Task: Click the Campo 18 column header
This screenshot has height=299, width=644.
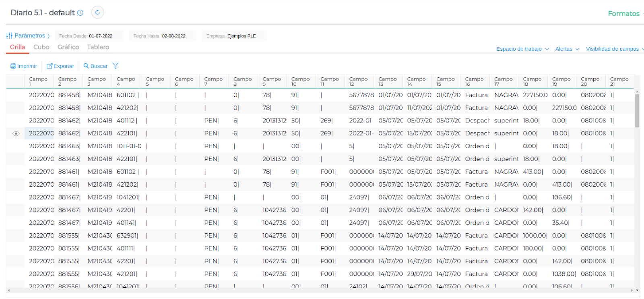Action: point(532,81)
